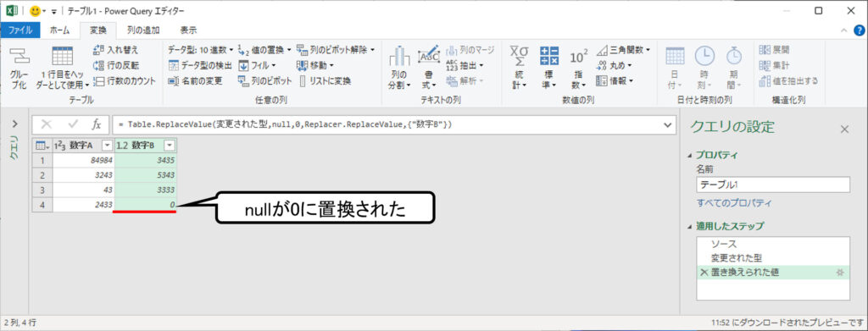Click the 列のピボット button
Screen dimensions: 868x331
pos(264,80)
